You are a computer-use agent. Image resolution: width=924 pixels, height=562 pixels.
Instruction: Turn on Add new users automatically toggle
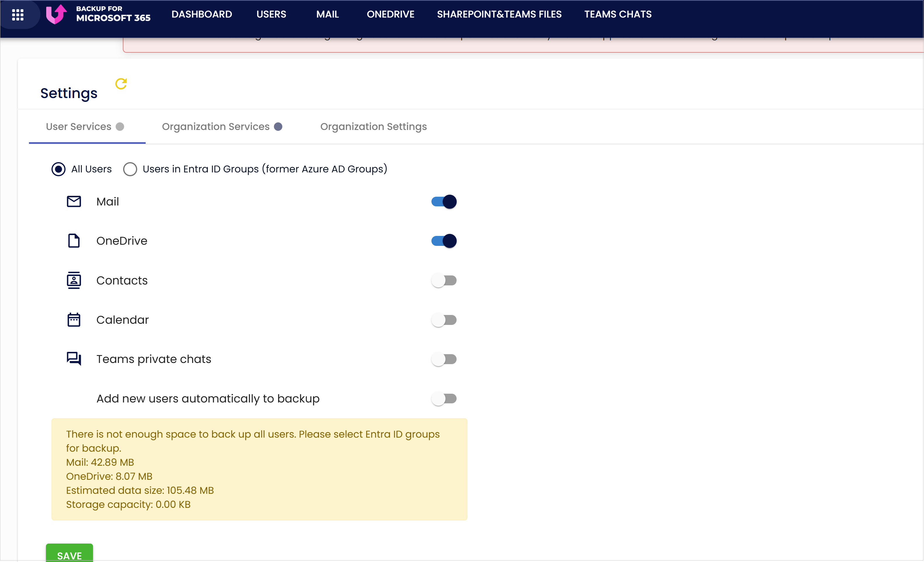pos(444,398)
